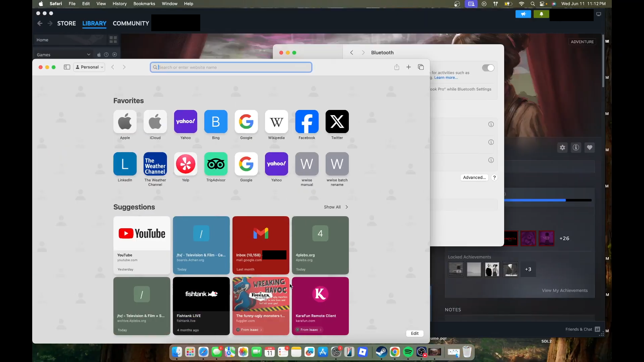Screen dimensions: 644x362
Task: Expand From isaac on KaraFun card
Action: click(x=309, y=330)
